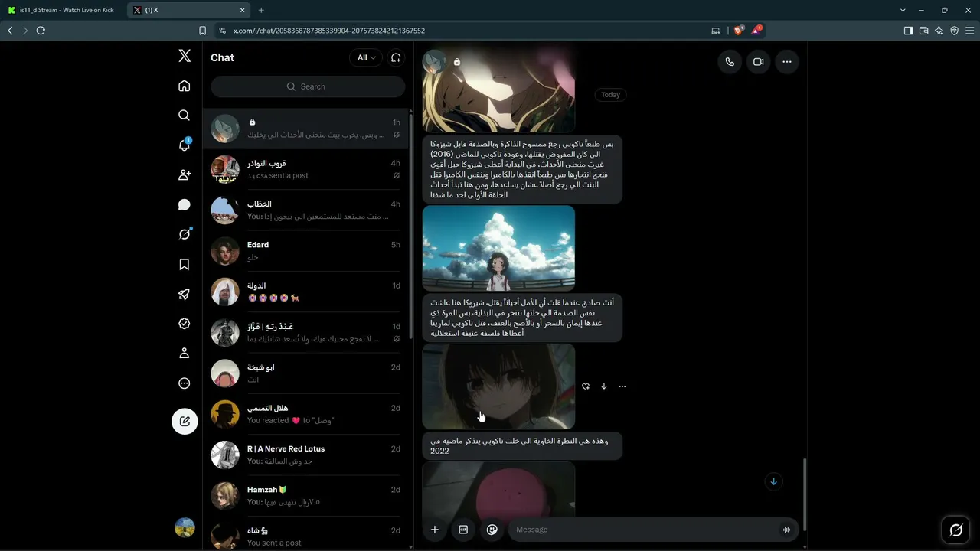The height and width of the screenshot is (551, 980).
Task: Open the account avatar at sidebar bottom
Action: click(185, 527)
